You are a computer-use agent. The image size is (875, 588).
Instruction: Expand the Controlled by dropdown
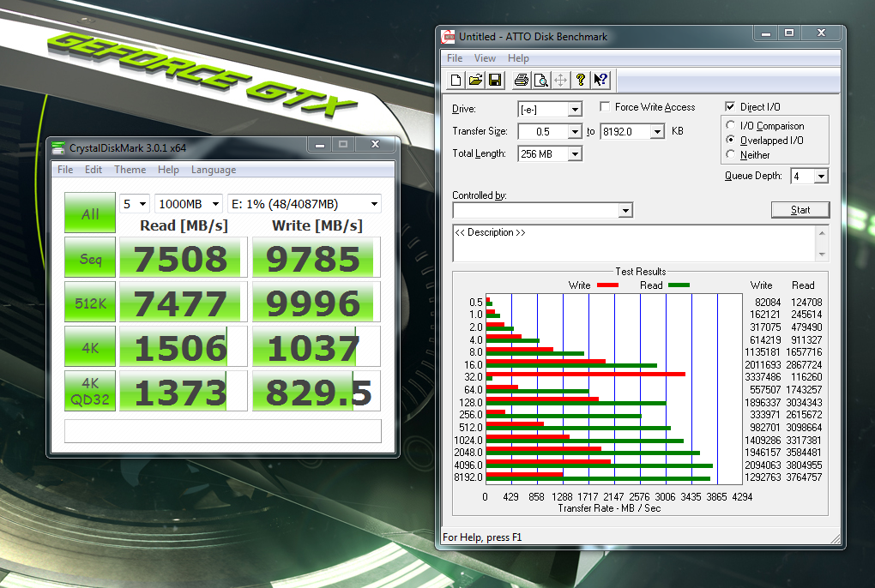point(625,210)
